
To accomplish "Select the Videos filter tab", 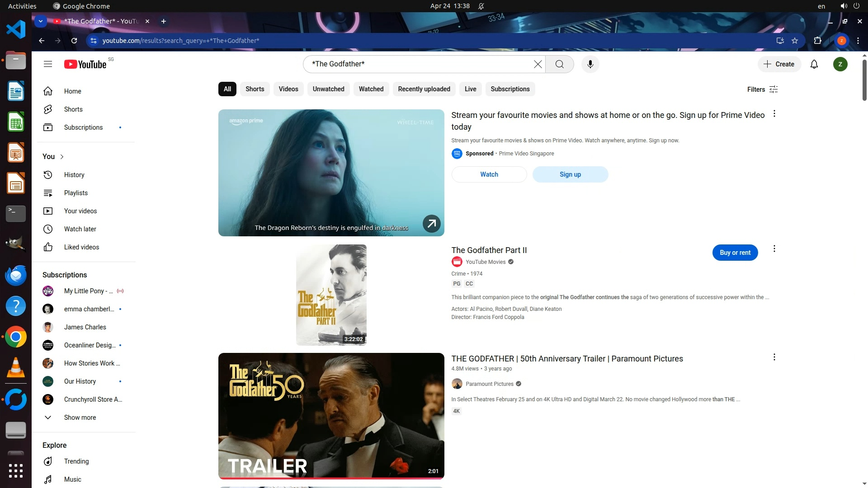I will coord(288,89).
